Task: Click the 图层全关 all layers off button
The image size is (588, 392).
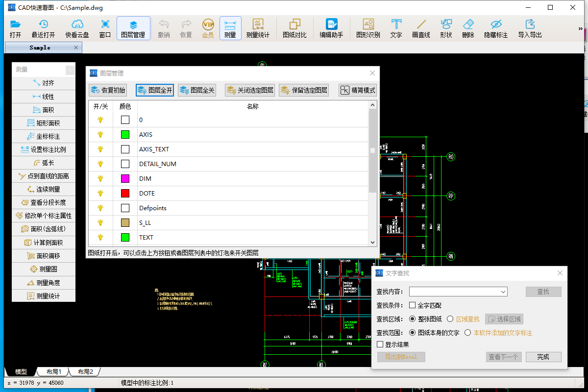Action: coord(197,90)
